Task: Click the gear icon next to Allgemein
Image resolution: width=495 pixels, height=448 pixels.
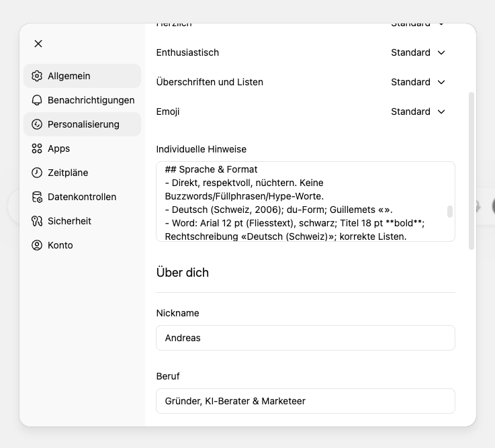Action: 37,76
